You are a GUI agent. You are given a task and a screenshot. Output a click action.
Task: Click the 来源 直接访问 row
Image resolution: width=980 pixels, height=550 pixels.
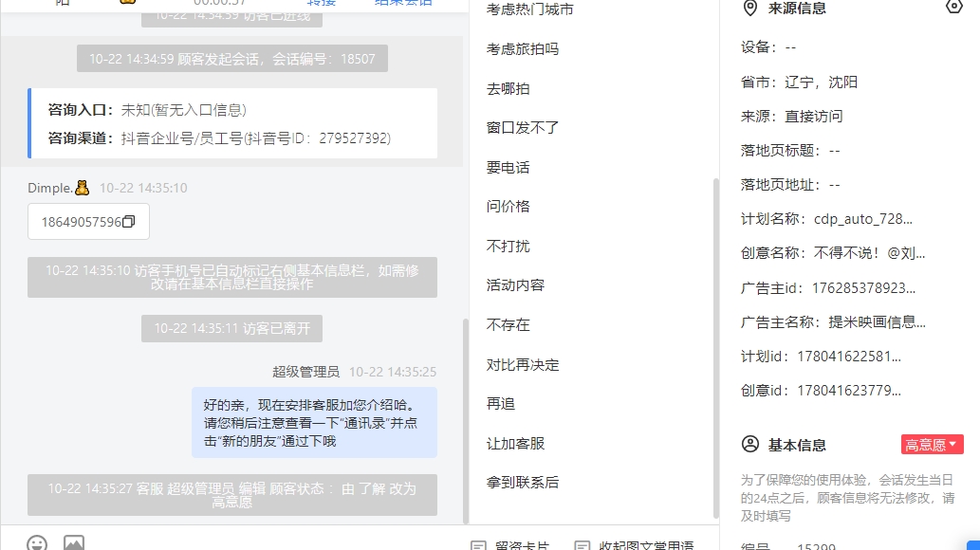tap(792, 117)
